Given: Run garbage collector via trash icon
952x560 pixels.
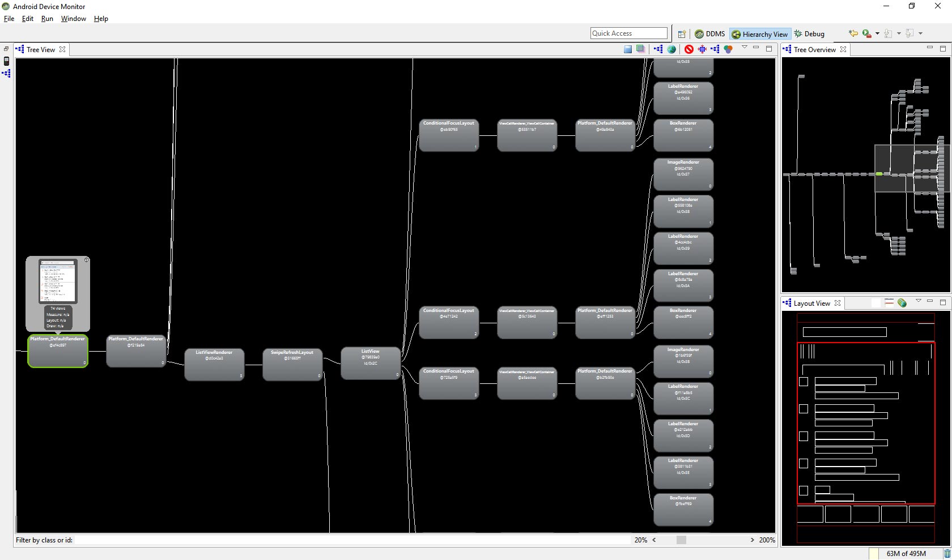Looking at the screenshot, I should point(947,554).
